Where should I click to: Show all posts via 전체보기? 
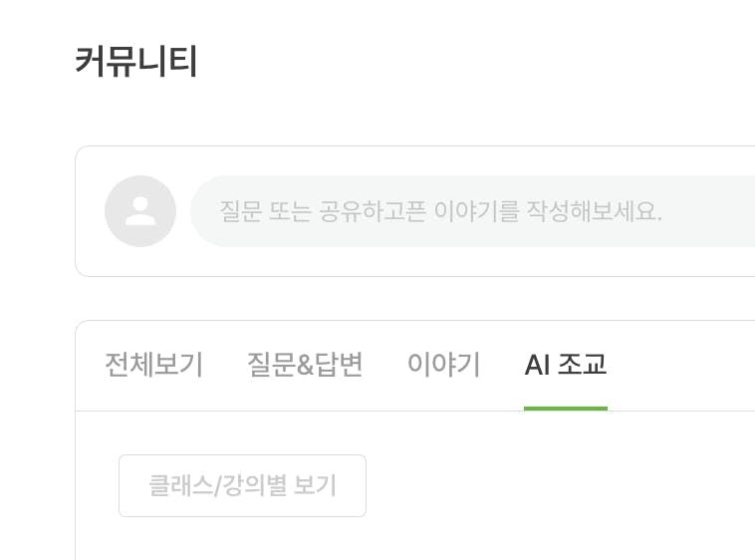(154, 365)
